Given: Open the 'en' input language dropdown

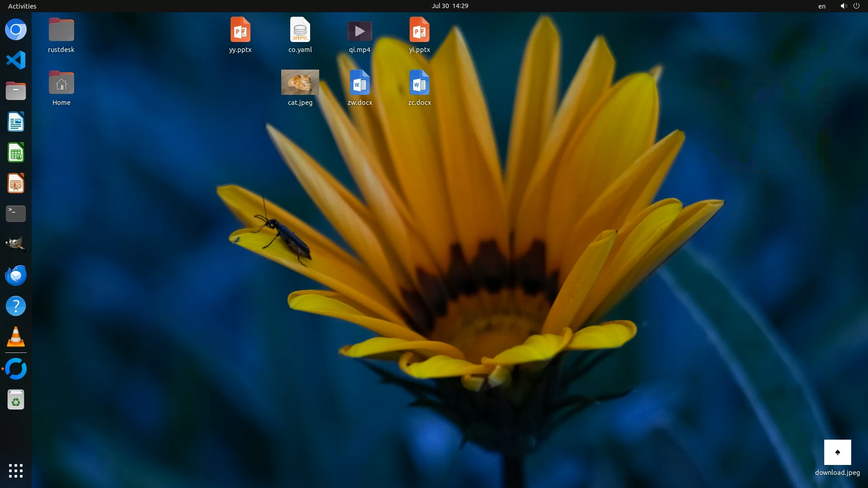Looking at the screenshot, I should tap(821, 6).
